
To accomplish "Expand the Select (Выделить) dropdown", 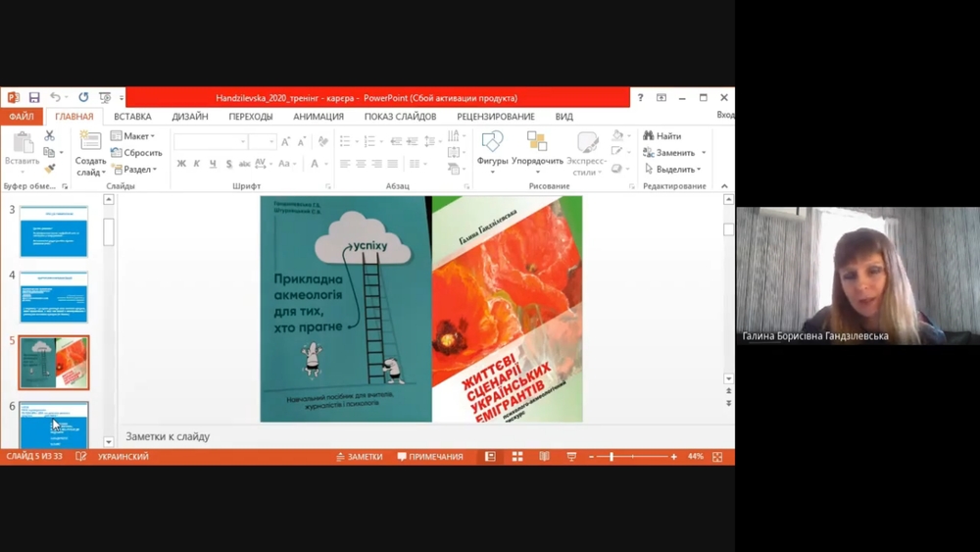I will (672, 170).
